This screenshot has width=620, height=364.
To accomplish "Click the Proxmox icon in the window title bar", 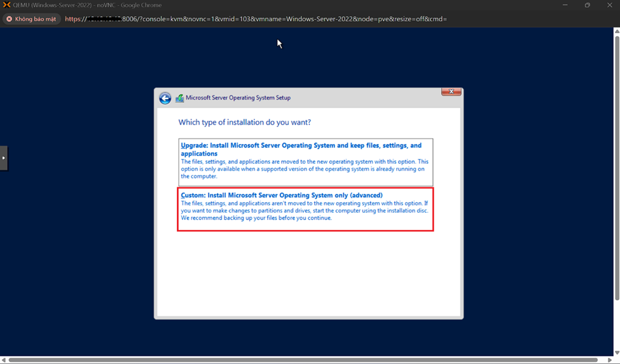I will (x=6, y=5).
